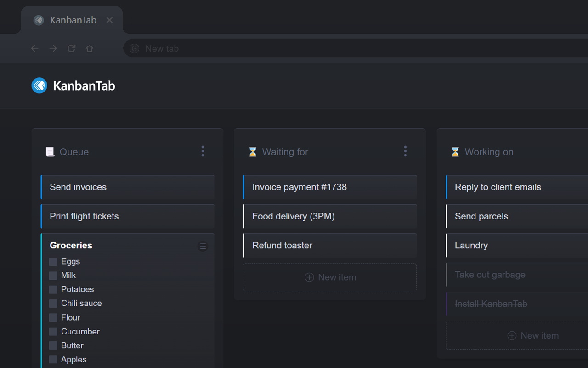Screen dimensions: 588x368
Task: Click the Reply to client emails card
Action: point(517,187)
